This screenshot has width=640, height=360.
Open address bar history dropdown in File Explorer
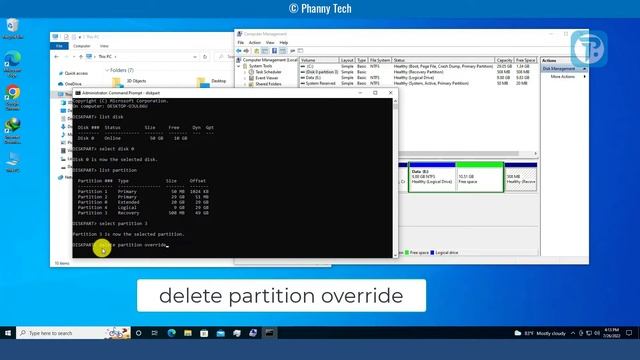[195, 57]
